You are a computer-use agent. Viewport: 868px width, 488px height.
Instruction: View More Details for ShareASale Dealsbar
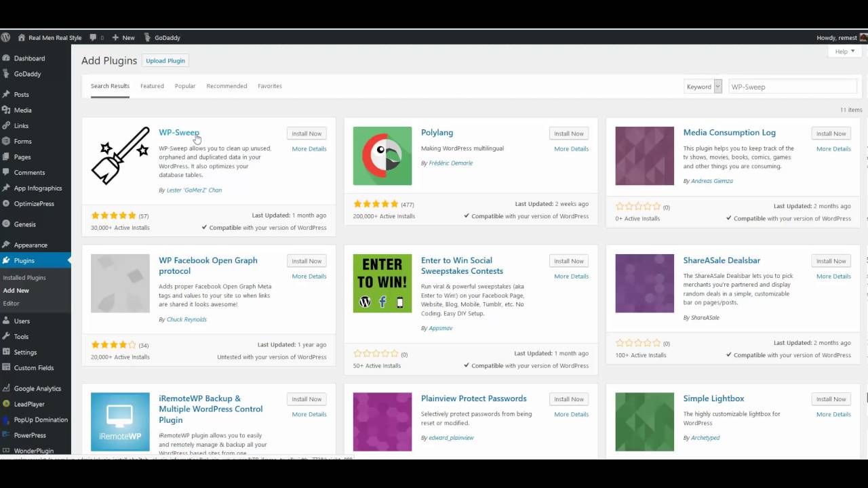click(833, 276)
